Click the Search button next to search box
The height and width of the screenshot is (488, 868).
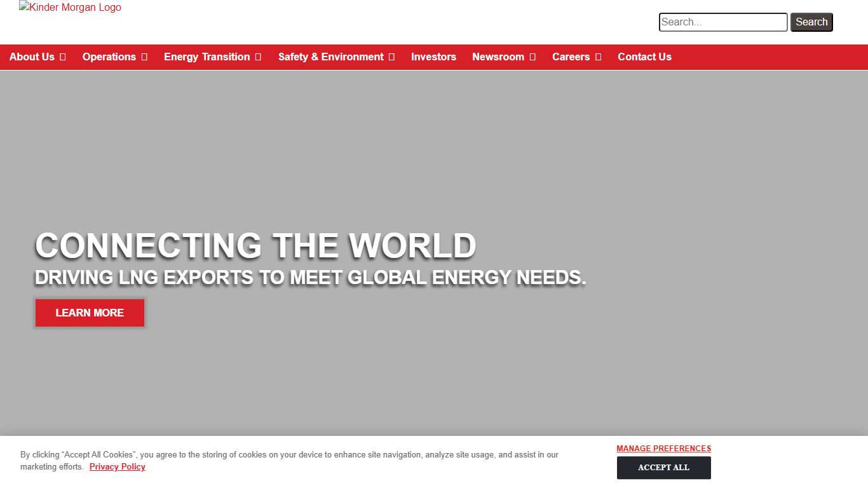click(811, 22)
